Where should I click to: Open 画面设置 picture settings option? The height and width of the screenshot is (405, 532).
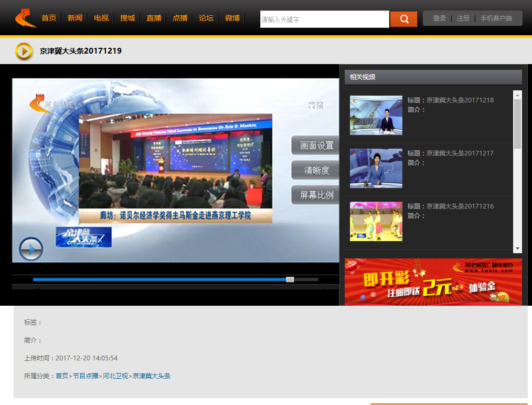316,146
